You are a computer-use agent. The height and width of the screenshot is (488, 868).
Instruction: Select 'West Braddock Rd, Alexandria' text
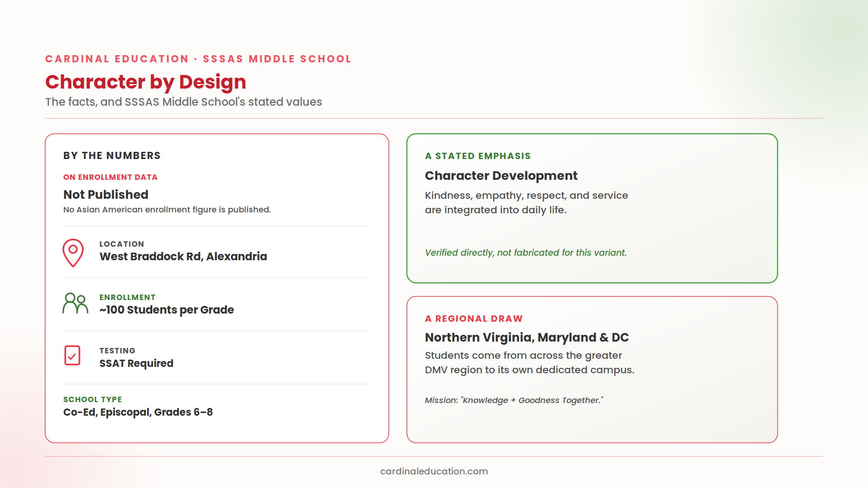[x=183, y=257]
